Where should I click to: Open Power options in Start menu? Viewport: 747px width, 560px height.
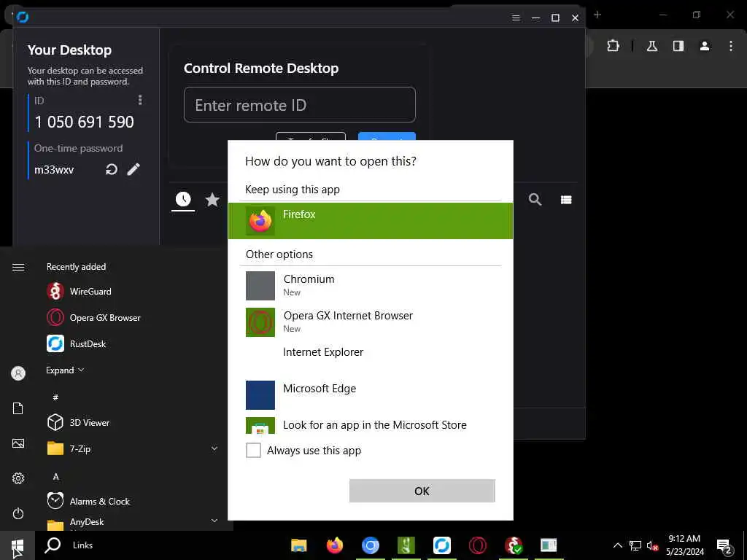pos(18,513)
